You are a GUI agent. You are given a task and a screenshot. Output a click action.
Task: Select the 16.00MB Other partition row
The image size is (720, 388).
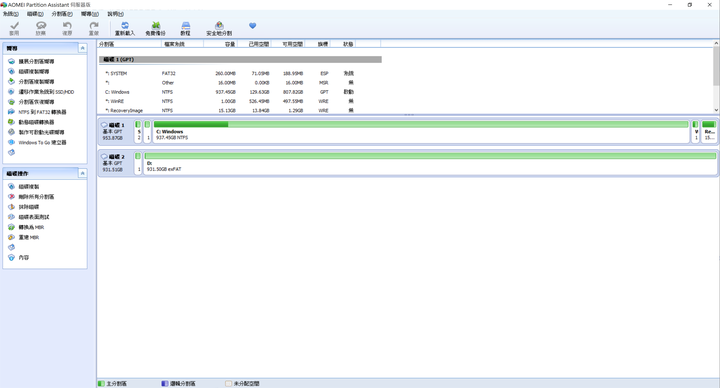pyautogui.click(x=240, y=83)
